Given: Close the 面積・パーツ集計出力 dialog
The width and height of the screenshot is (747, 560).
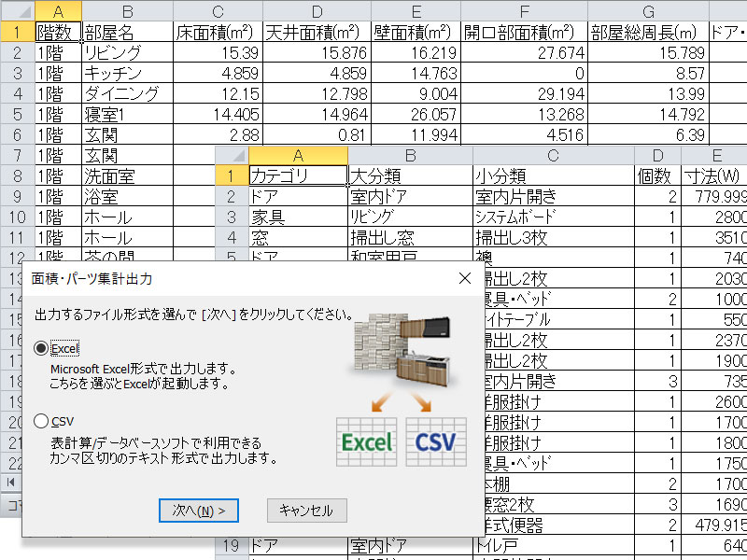Looking at the screenshot, I should [x=465, y=278].
